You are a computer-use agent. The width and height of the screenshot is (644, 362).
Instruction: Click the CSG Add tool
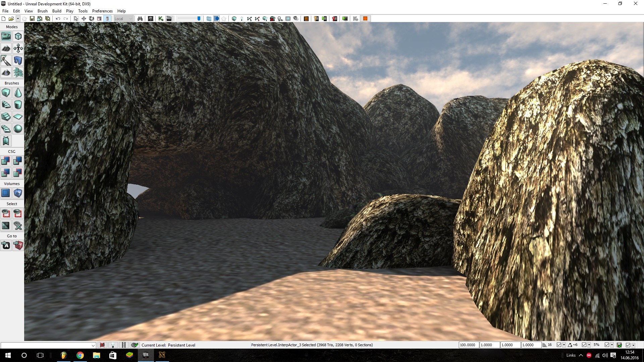click(6, 161)
